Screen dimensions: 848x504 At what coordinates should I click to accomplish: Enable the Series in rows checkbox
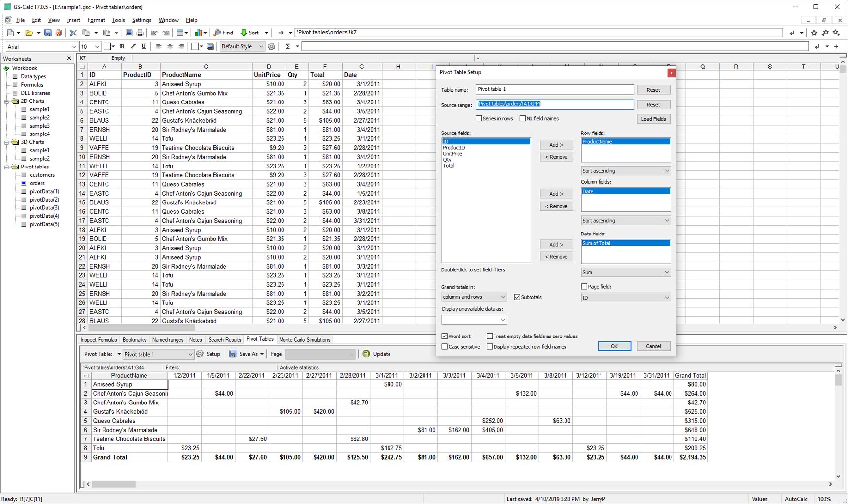[479, 118]
